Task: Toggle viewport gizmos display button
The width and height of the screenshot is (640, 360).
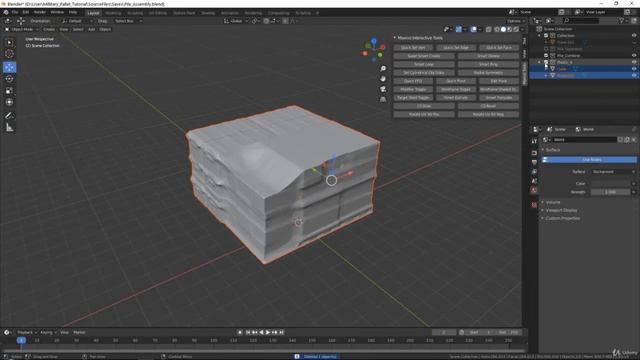Action: tap(459, 29)
